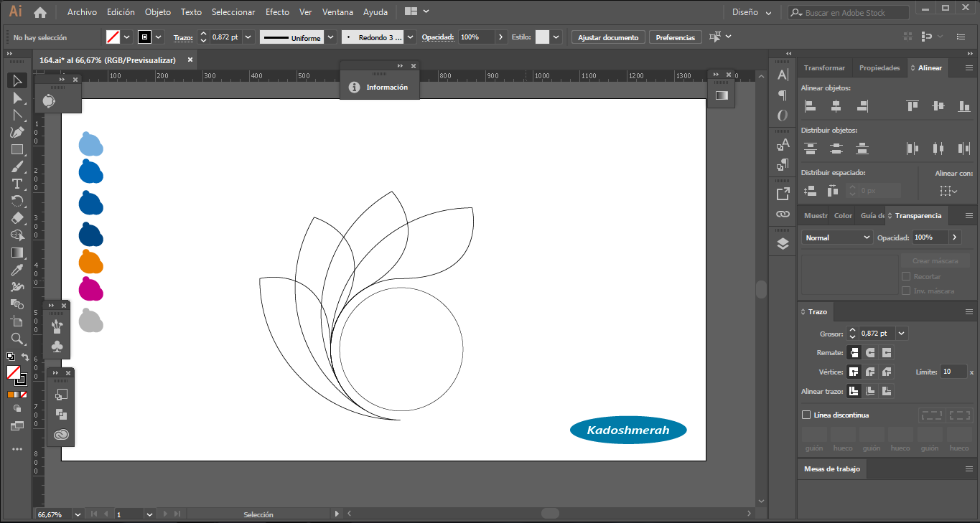Open the Redondo 3 brush definition dropdown
The image size is (980, 523).
click(x=411, y=37)
